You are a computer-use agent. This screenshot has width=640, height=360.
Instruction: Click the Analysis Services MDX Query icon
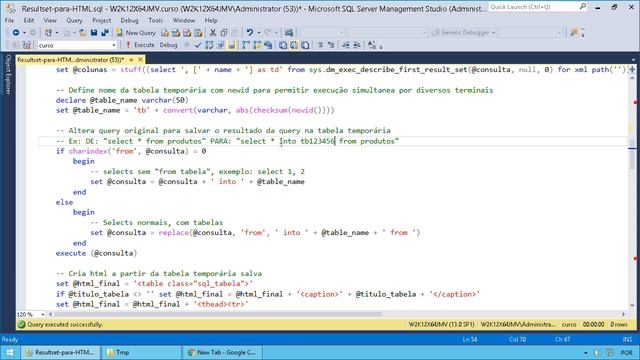click(176, 33)
